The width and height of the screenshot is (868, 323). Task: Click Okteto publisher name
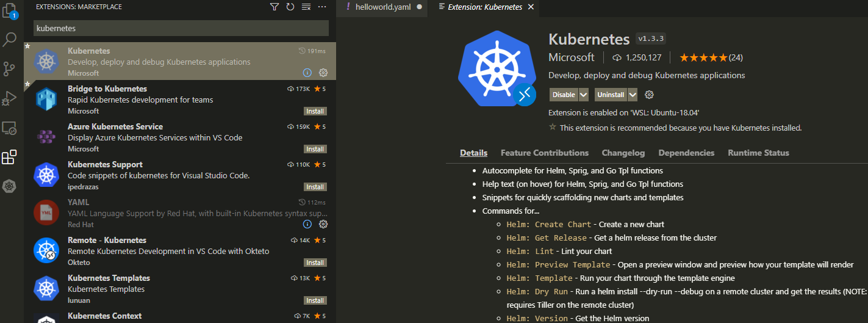pos(79,263)
